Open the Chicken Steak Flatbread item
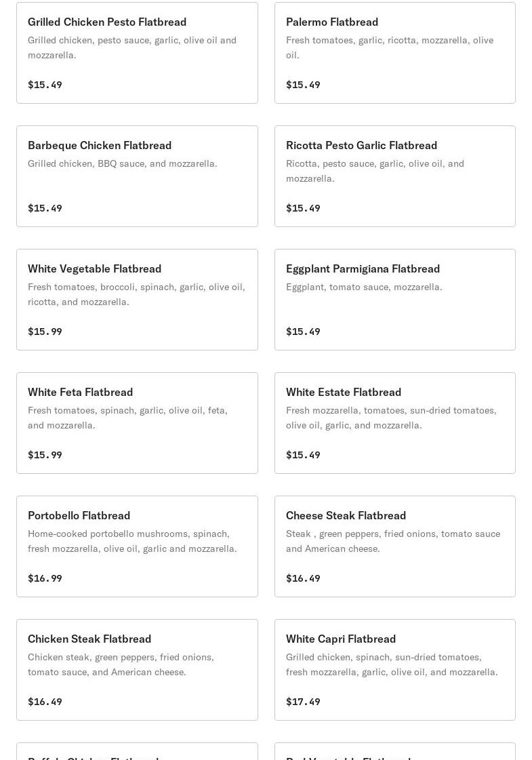 pyautogui.click(x=137, y=670)
